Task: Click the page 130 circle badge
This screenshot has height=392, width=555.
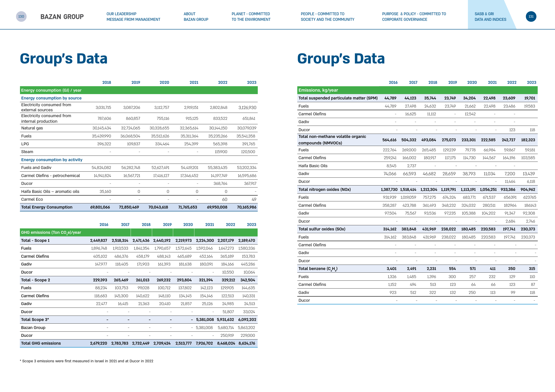Action: coord(21,16)
